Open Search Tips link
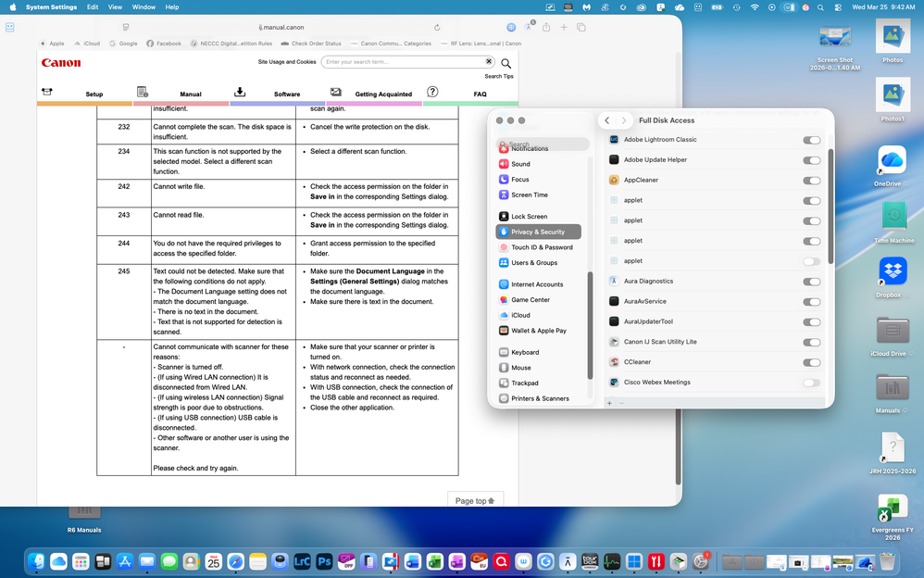 coord(498,76)
